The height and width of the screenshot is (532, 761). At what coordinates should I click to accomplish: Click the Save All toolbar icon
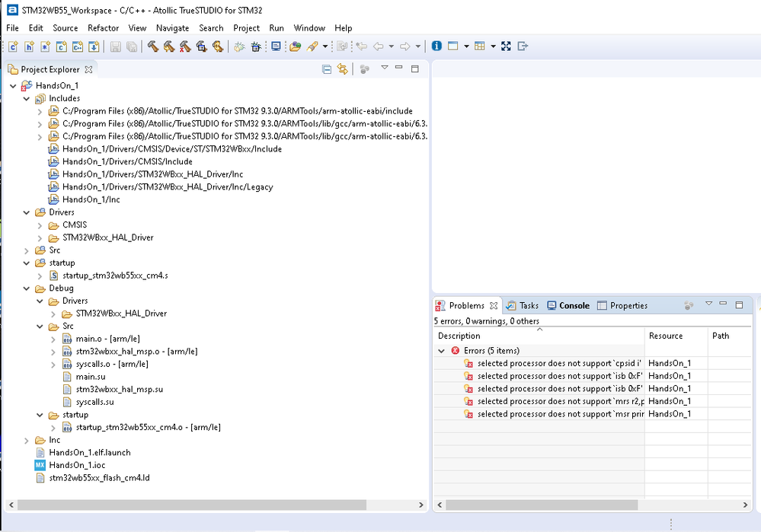point(132,46)
